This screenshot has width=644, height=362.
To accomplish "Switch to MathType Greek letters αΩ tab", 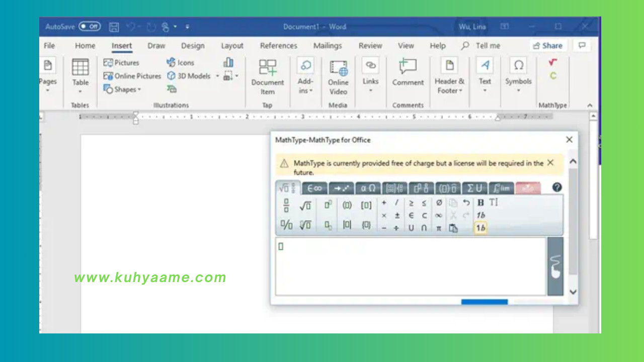I will pos(368,188).
